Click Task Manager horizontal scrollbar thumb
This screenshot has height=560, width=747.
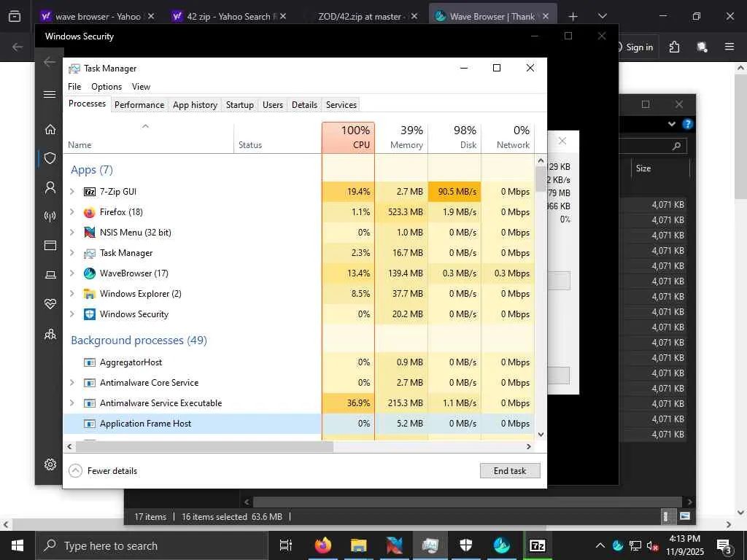point(204,447)
